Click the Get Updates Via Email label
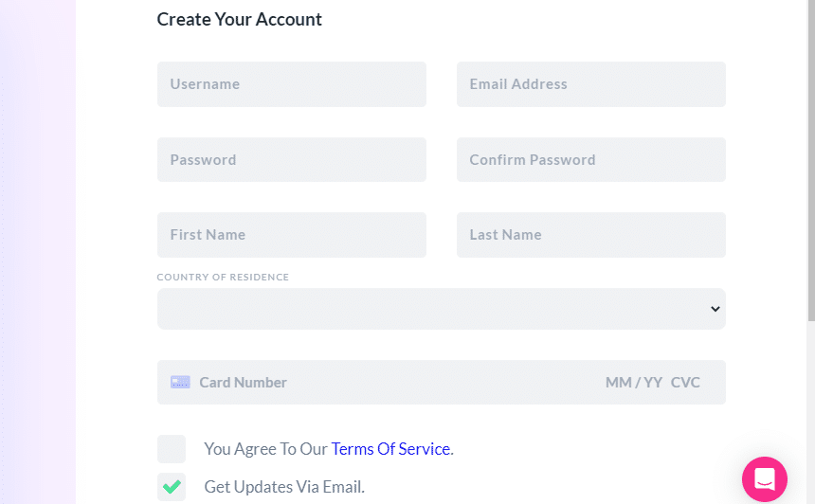The image size is (815, 504). click(x=284, y=487)
